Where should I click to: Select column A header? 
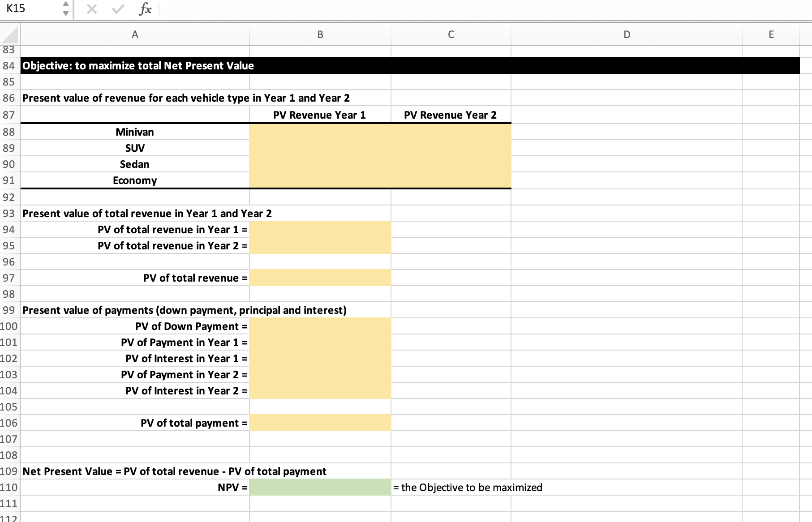(135, 35)
